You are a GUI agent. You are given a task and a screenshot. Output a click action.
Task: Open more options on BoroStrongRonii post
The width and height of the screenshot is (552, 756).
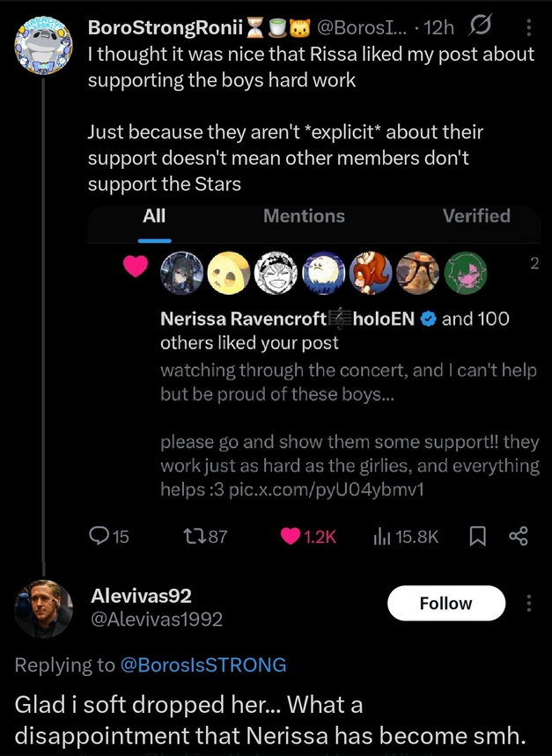tap(529, 28)
